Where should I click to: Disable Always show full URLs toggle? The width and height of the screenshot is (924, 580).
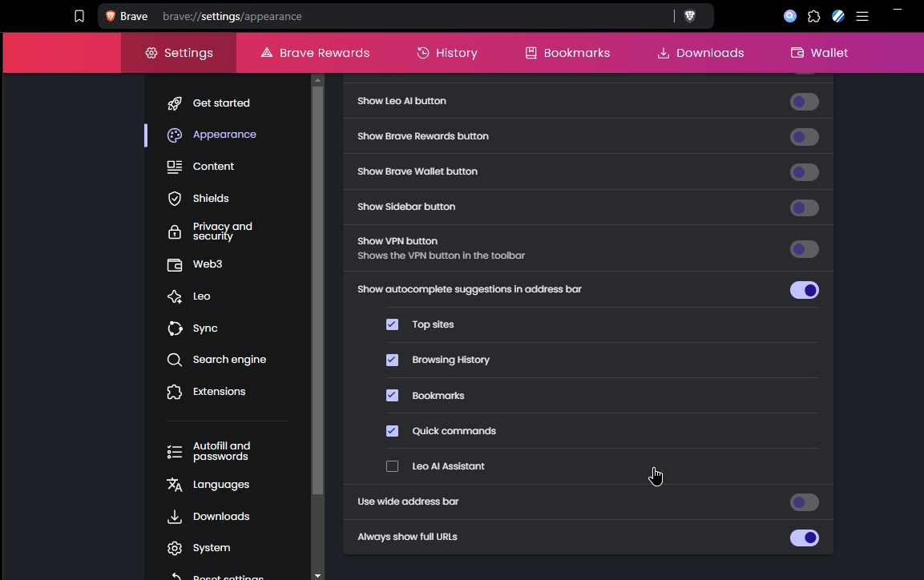pyautogui.click(x=805, y=538)
